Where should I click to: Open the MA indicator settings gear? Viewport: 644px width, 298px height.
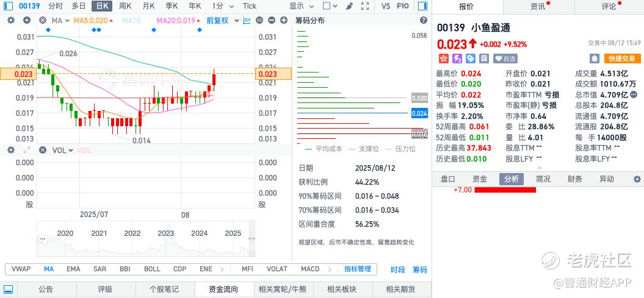(x=11, y=20)
